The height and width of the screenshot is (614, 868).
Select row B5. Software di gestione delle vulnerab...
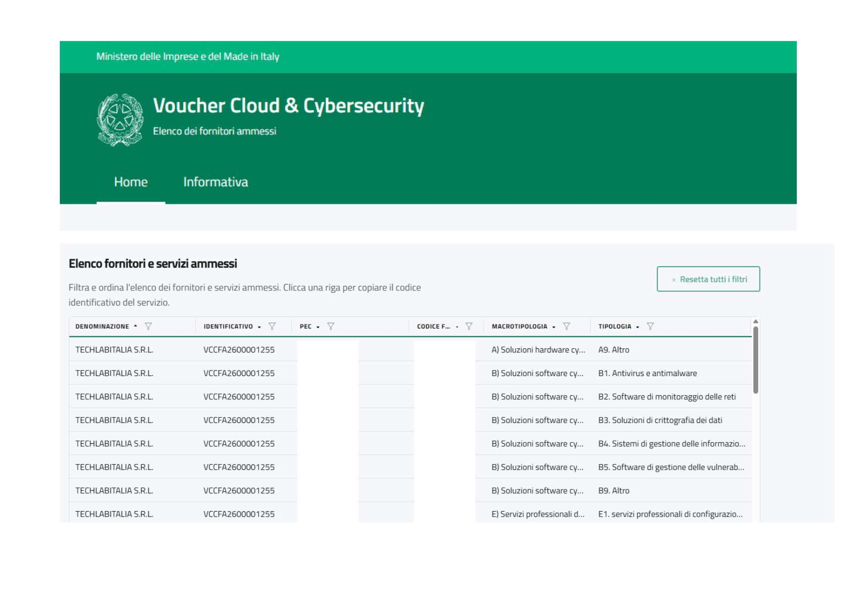(x=411, y=467)
